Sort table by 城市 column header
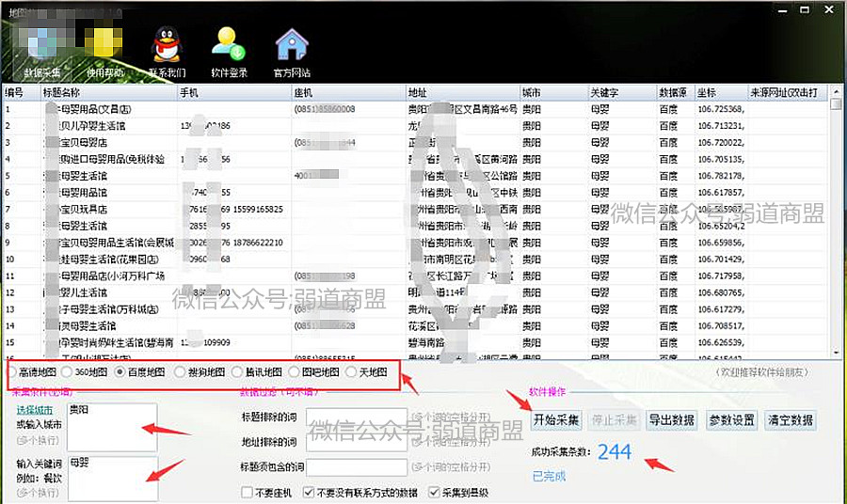The image size is (847, 504). [x=554, y=93]
